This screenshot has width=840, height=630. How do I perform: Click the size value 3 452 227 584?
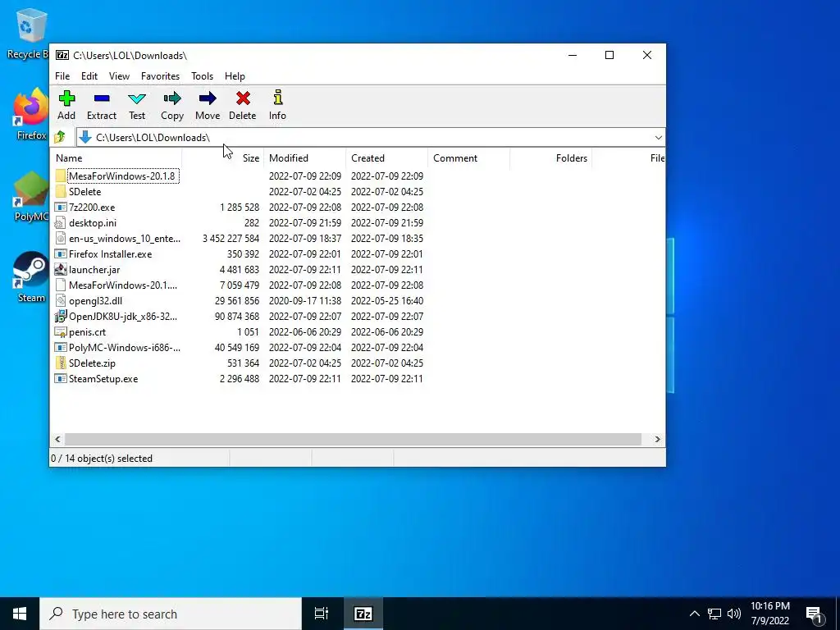pos(231,239)
